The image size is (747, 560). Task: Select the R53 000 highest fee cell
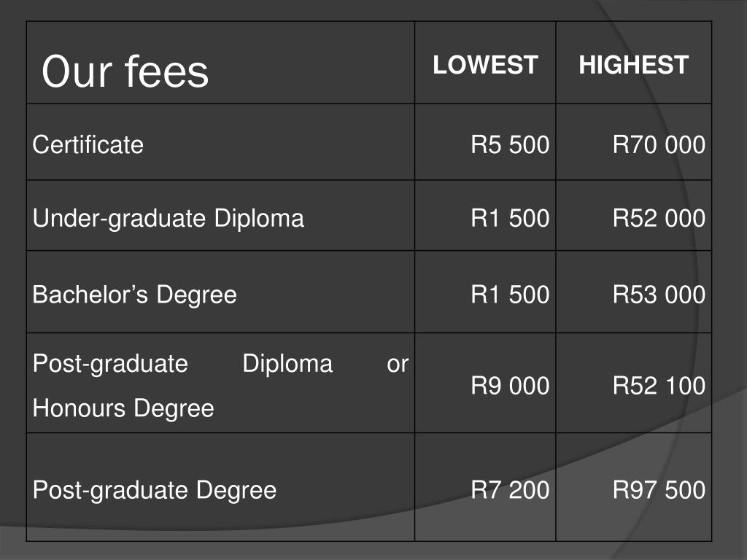click(x=659, y=295)
